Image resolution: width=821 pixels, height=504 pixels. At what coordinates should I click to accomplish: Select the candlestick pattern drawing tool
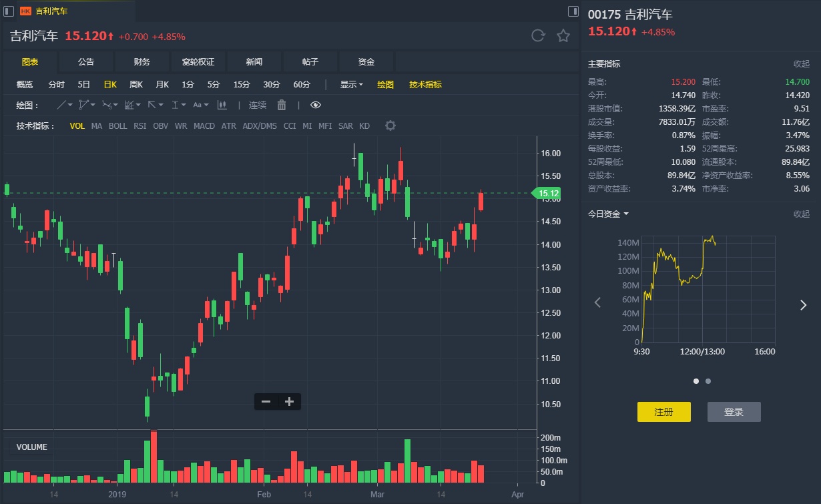point(222,105)
